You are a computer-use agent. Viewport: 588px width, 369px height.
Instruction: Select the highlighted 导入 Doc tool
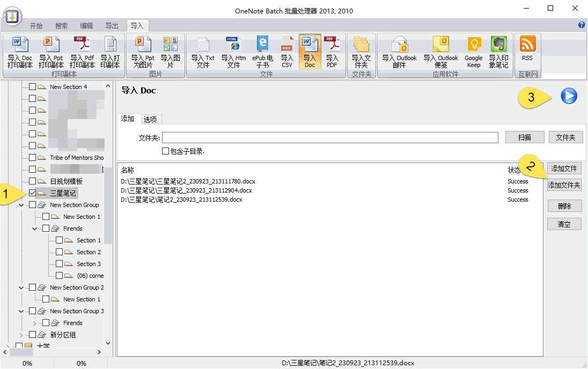point(310,52)
